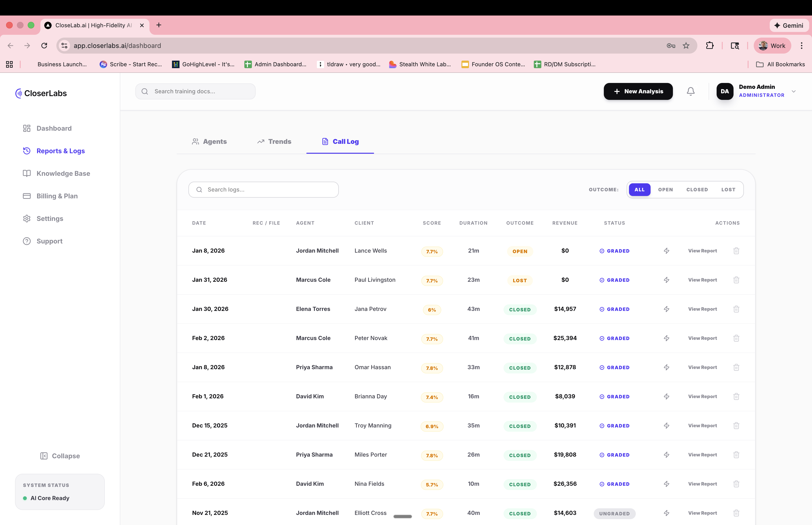This screenshot has height=525, width=812.
Task: Filter outcomes by OPEN
Action: click(x=665, y=190)
